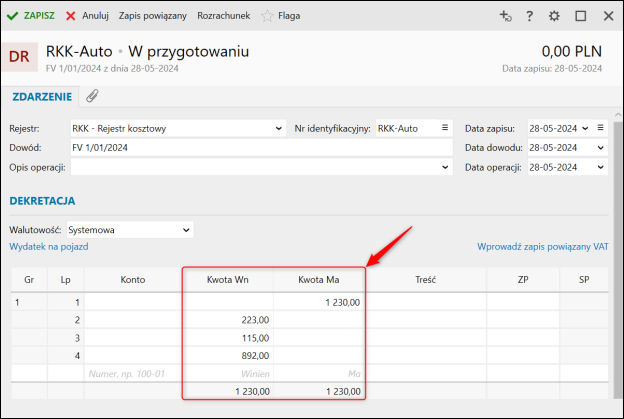Expand the Data dowodu date dropdown
Viewport: 624px width, 419px height.
click(601, 148)
